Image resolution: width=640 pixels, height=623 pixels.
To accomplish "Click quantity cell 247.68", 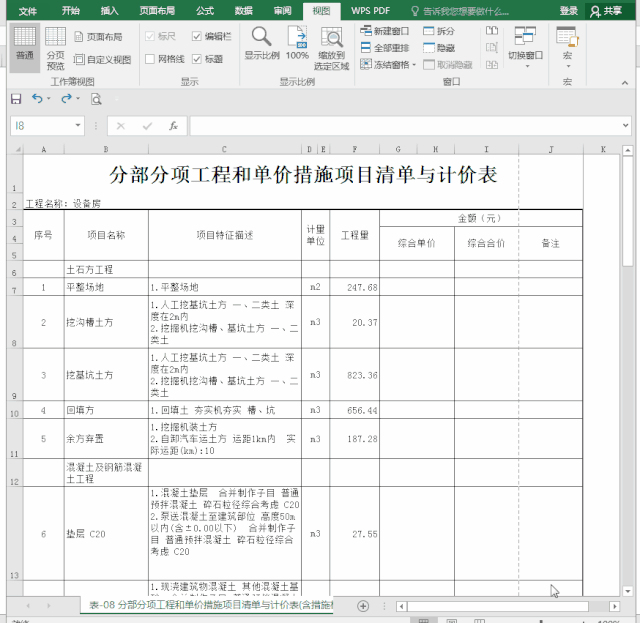I will click(x=354, y=287).
